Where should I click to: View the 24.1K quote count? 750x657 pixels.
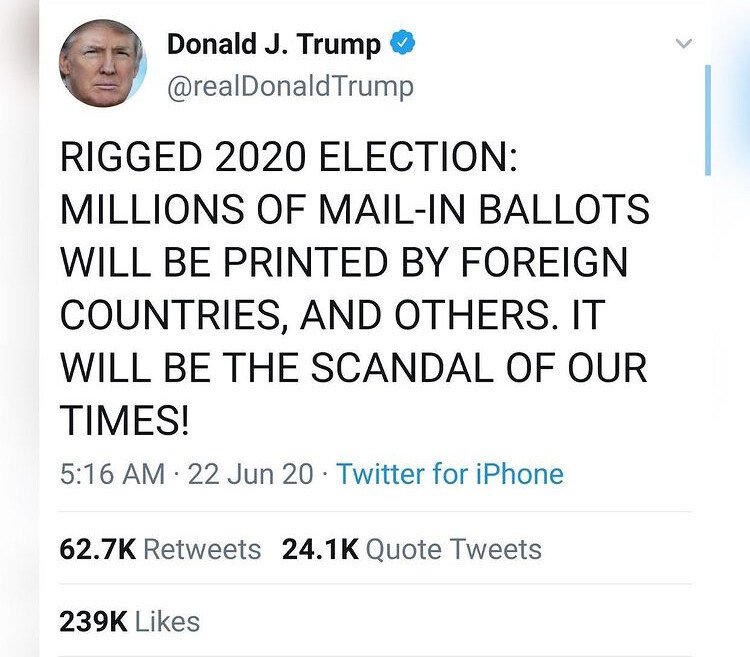[320, 549]
